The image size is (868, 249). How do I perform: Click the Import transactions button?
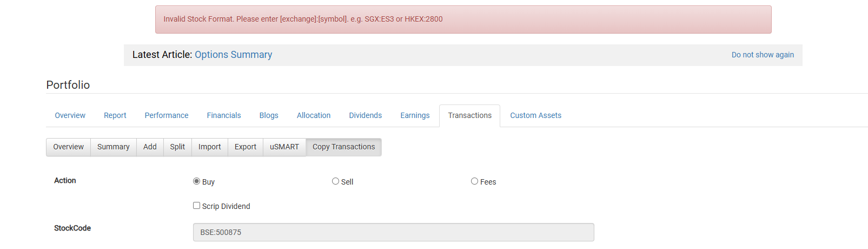209,147
